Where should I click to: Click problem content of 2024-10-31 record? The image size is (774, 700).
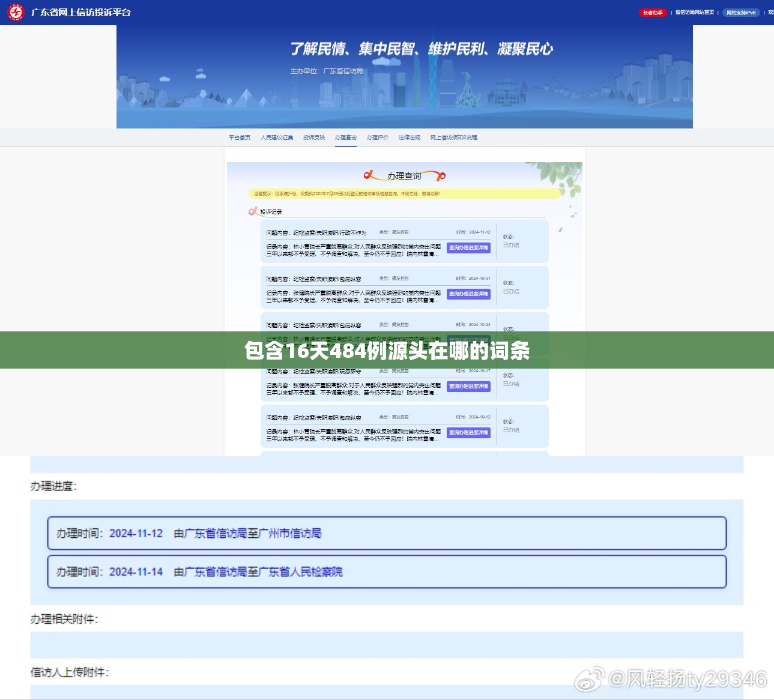(314, 279)
